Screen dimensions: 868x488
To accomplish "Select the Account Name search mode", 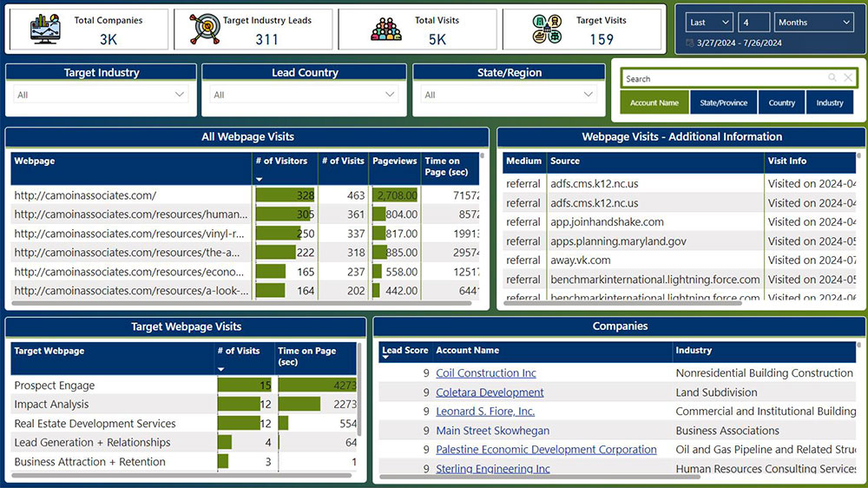I will click(x=654, y=102).
